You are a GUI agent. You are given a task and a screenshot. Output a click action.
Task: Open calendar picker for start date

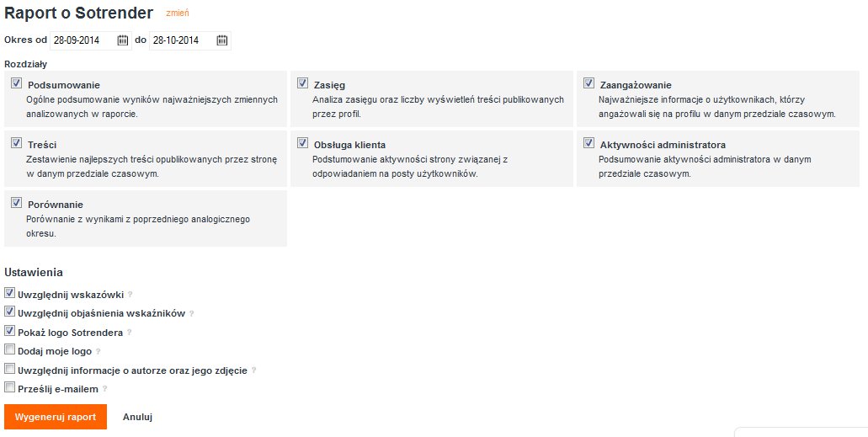pos(123,40)
